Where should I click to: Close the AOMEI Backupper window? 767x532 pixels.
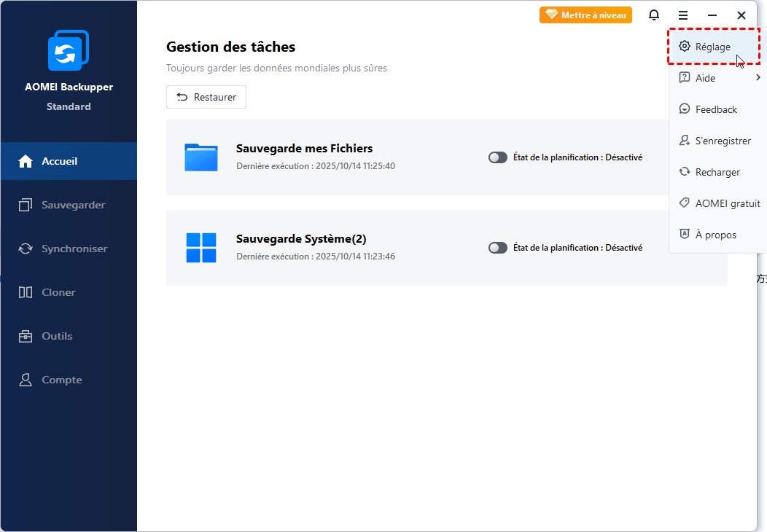coord(741,15)
